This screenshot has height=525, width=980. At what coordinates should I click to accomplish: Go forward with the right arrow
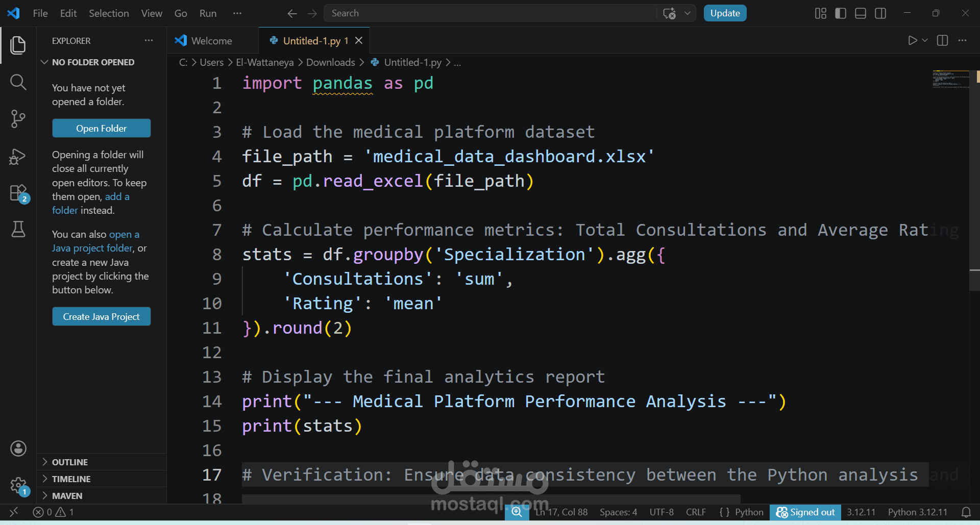[x=312, y=13]
